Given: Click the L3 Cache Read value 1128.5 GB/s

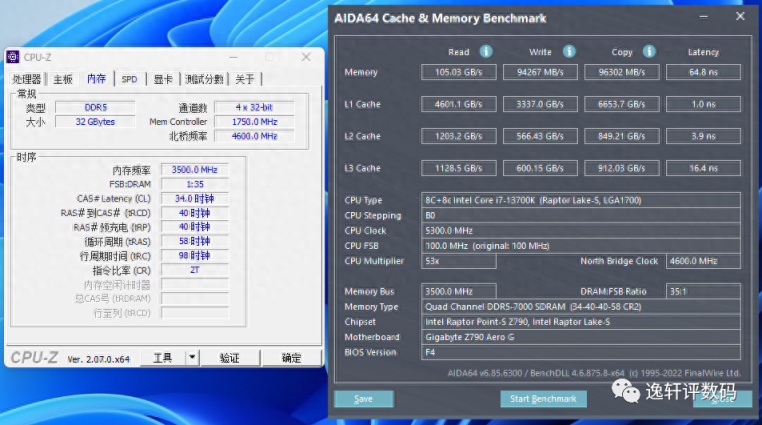Looking at the screenshot, I should pos(459,168).
